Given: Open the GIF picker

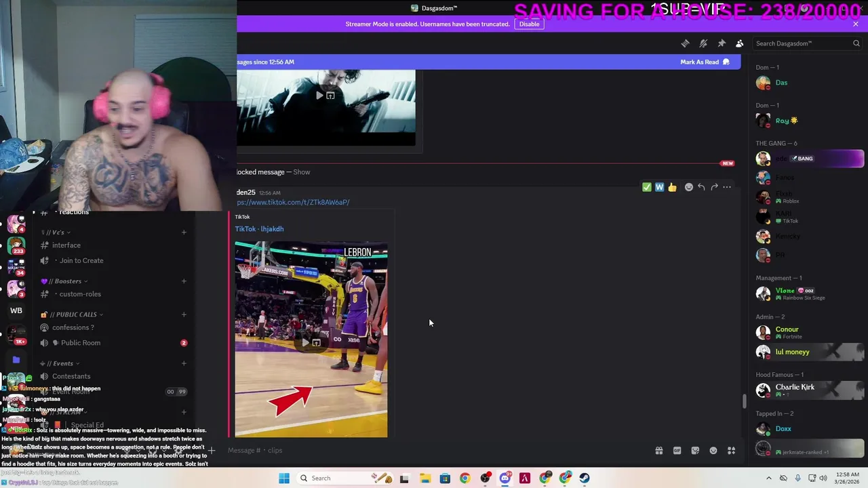Looking at the screenshot, I should tap(677, 451).
